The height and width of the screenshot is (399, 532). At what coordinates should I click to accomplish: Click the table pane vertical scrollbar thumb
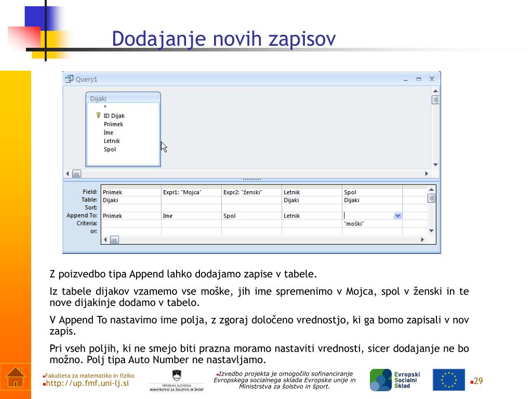point(435,100)
